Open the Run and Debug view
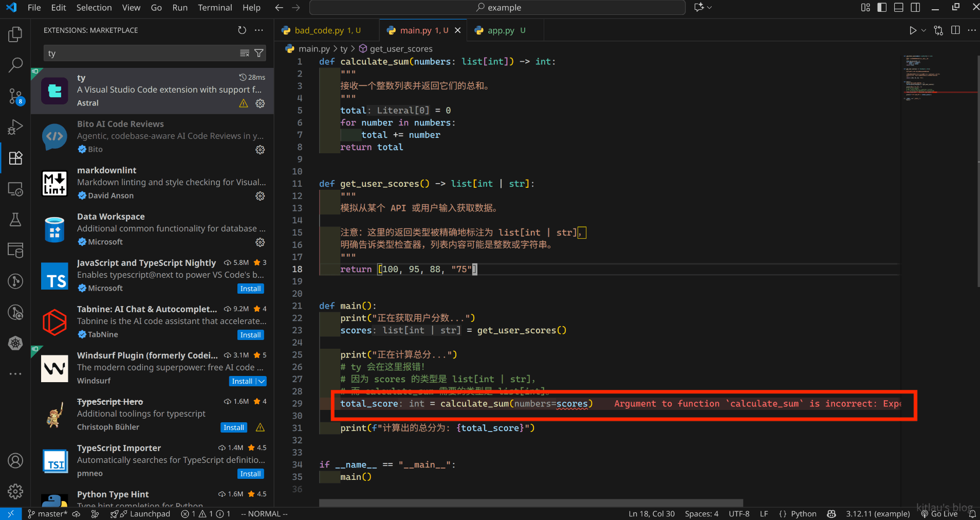This screenshot has width=980, height=520. pyautogui.click(x=15, y=127)
